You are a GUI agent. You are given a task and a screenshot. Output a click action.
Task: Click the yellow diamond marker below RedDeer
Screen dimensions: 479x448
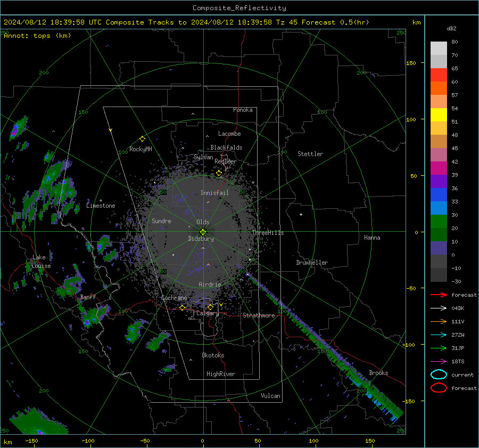219,173
